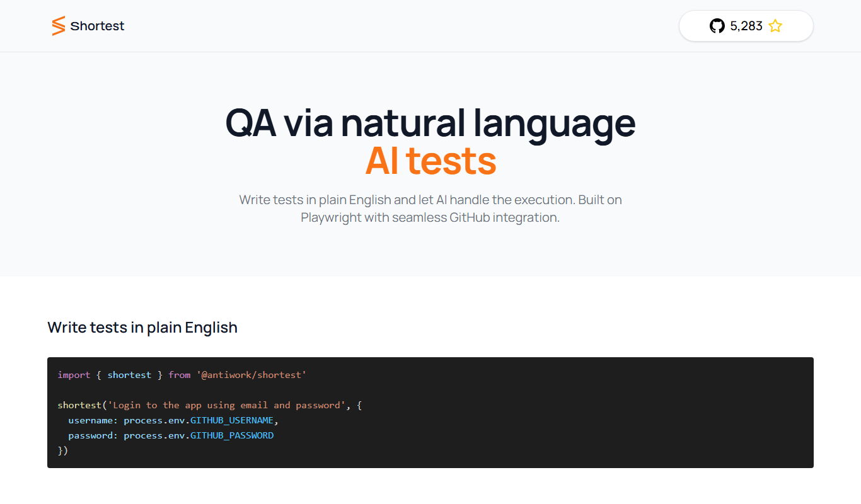This screenshot has height=504, width=861.
Task: Click the password property in the code
Action: point(93,435)
